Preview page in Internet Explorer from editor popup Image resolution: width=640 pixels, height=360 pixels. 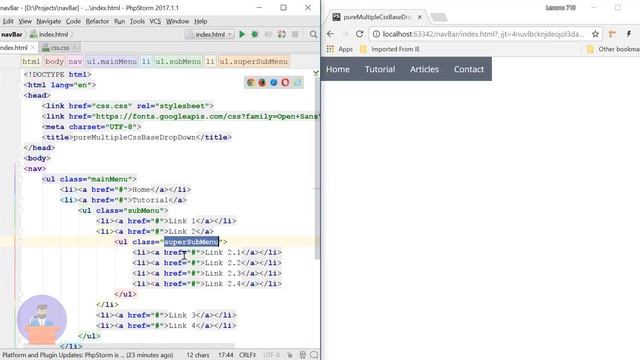pos(297,82)
